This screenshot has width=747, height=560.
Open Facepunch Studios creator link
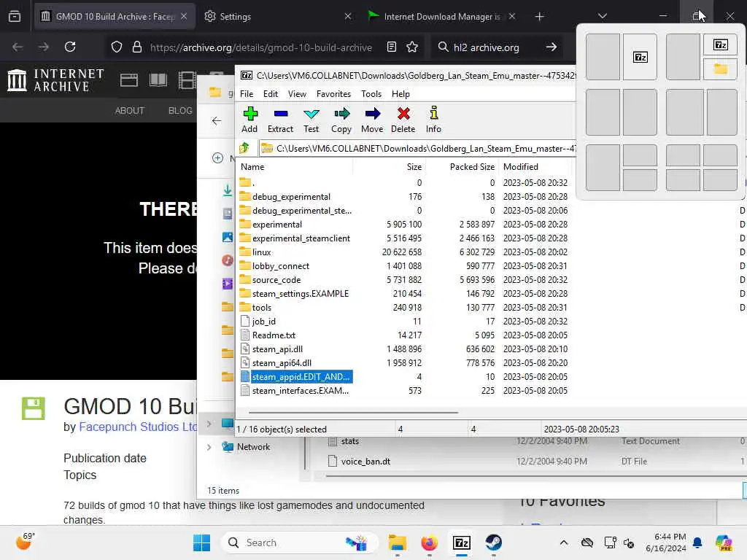(138, 427)
